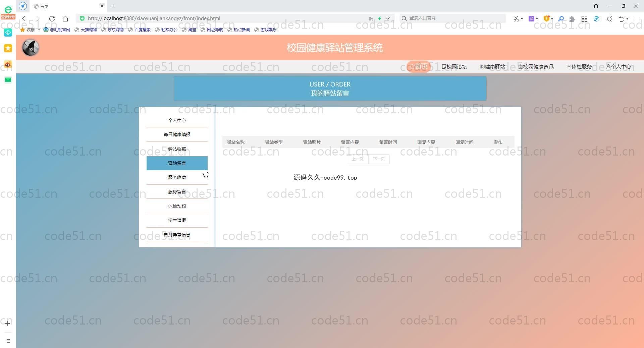Click the shield security extension icon
The width and height of the screenshot is (644, 348).
pos(546,19)
